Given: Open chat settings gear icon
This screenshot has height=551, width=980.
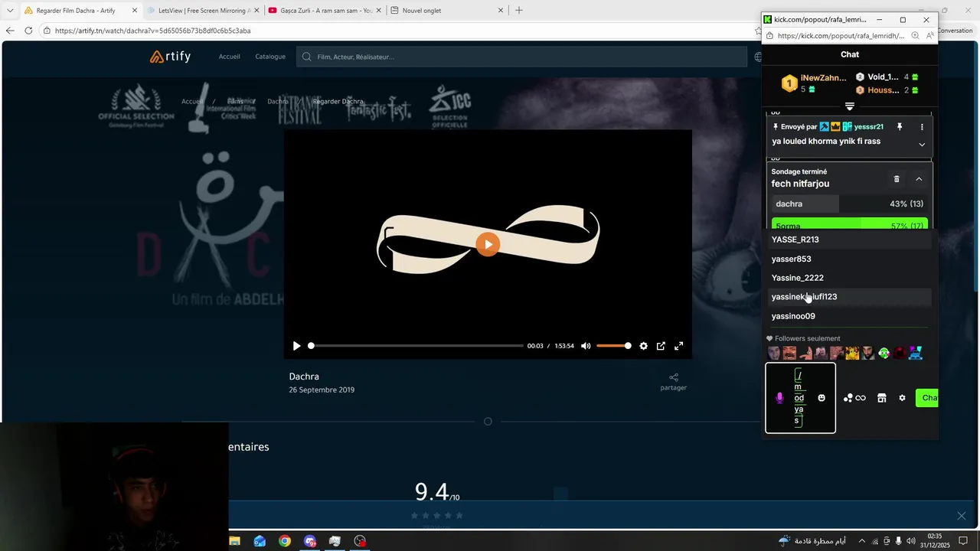Looking at the screenshot, I should click(902, 398).
